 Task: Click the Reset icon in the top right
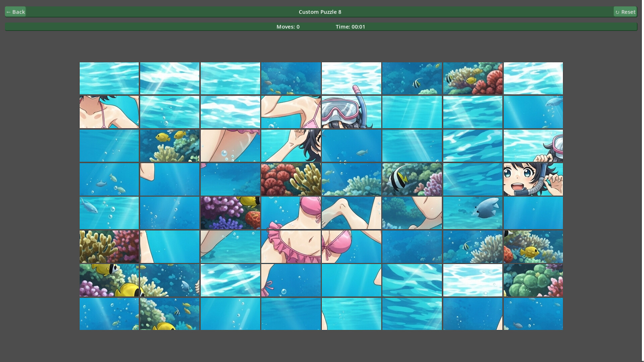(618, 11)
